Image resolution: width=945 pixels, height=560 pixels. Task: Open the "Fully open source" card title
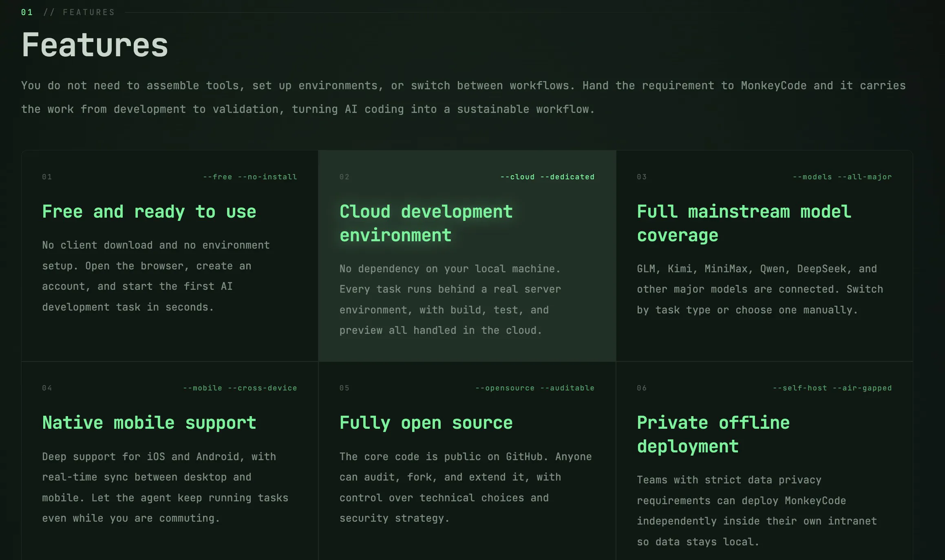pos(426,423)
